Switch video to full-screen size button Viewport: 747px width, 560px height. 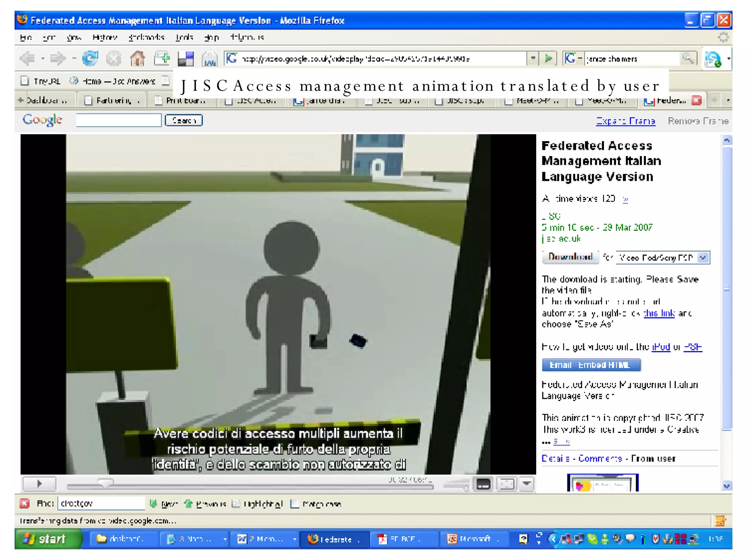[x=506, y=484]
